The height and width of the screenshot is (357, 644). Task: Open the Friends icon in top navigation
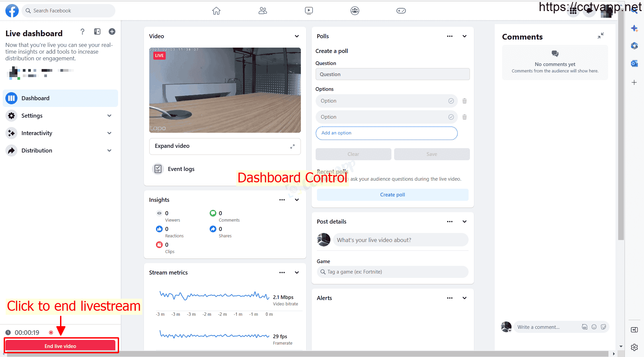(263, 11)
